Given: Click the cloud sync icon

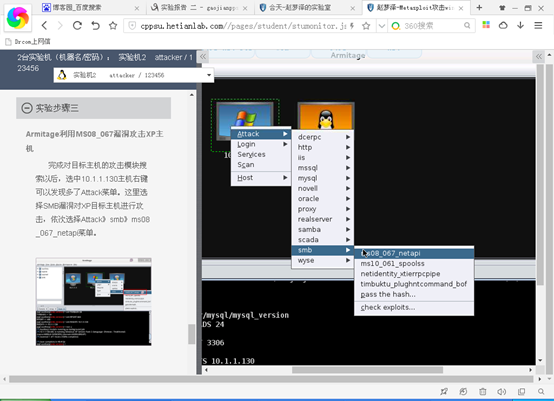Looking at the screenshot, I should click(x=503, y=25).
